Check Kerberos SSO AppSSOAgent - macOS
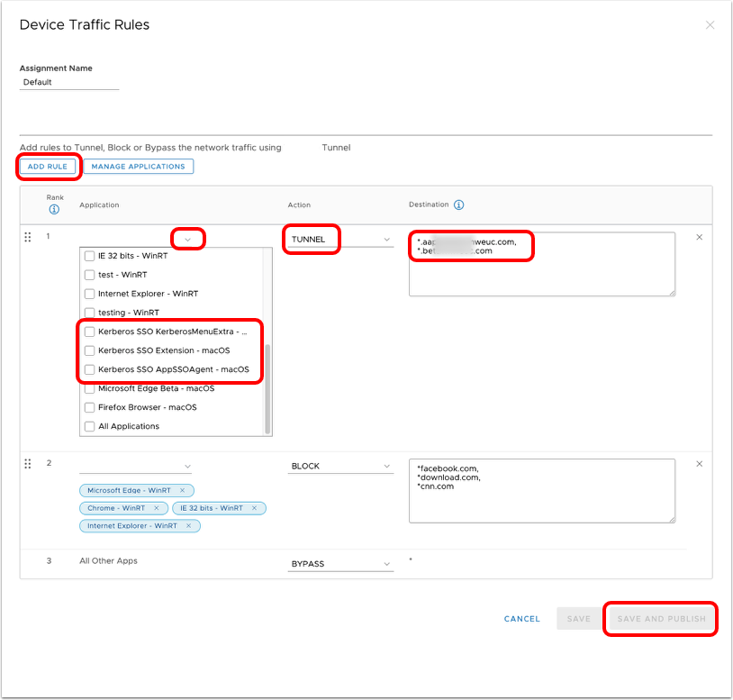Image resolution: width=733 pixels, height=700 pixels. tap(89, 369)
